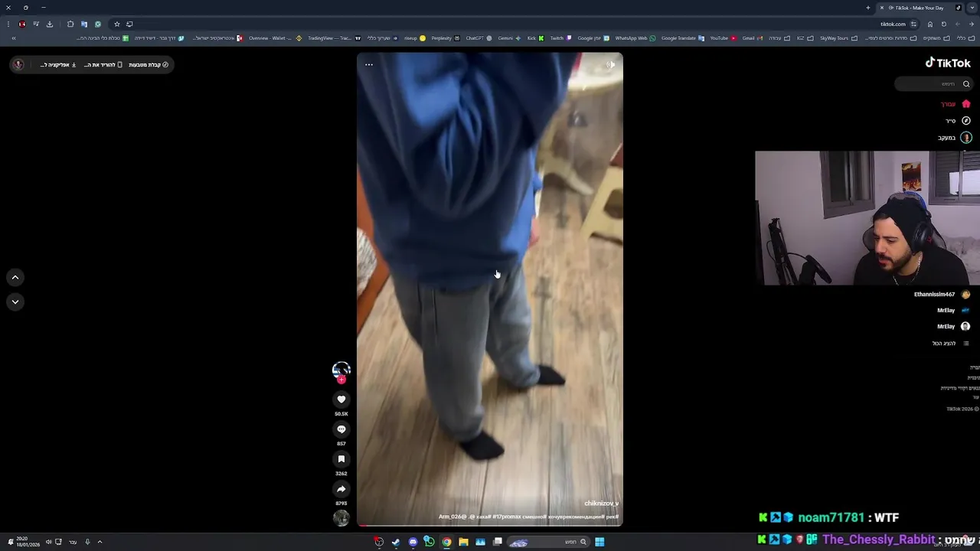The image size is (980, 551).
Task: Click the search magnifier icon on TikTok
Action: point(966,84)
